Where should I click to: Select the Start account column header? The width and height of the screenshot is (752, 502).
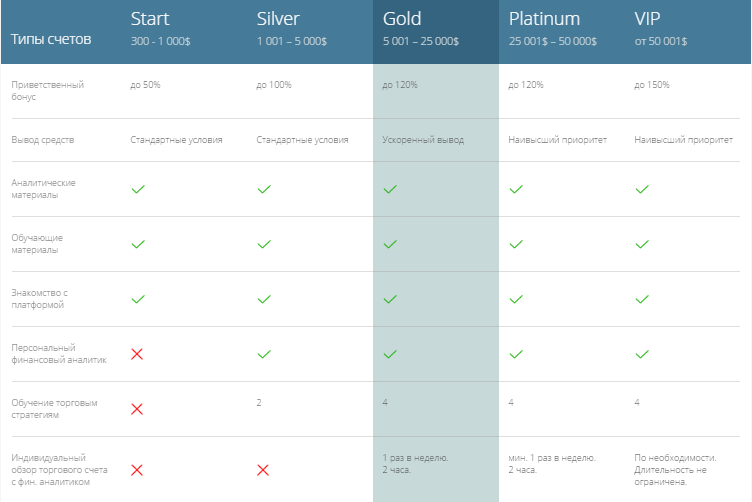tap(160, 28)
